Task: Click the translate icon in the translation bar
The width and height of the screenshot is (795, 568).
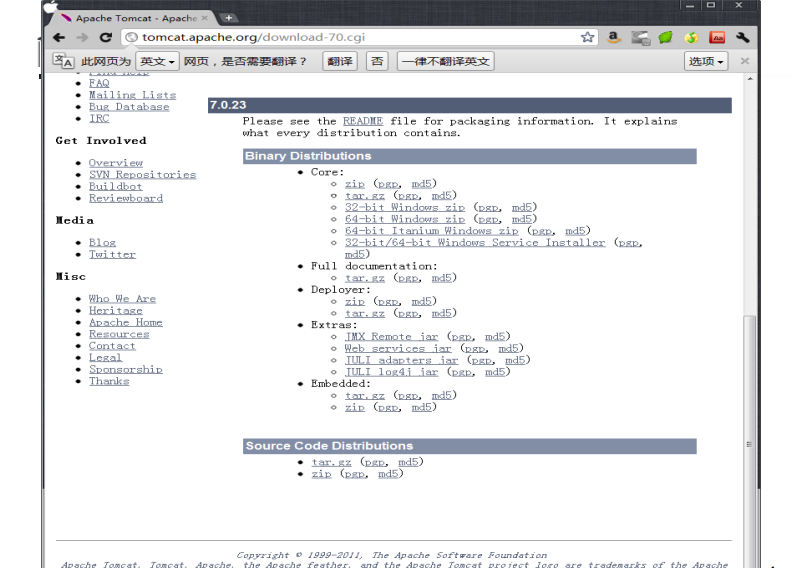Action: click(63, 61)
